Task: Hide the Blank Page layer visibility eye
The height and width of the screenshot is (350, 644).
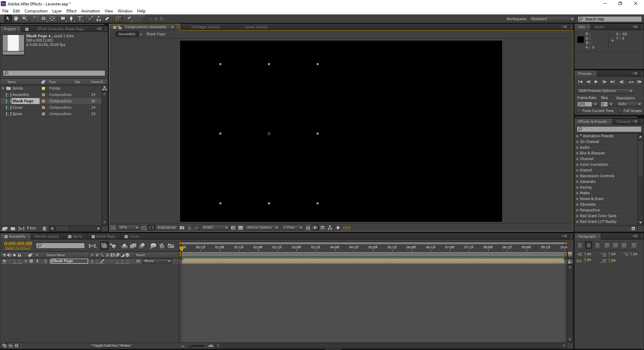Action: [5, 261]
